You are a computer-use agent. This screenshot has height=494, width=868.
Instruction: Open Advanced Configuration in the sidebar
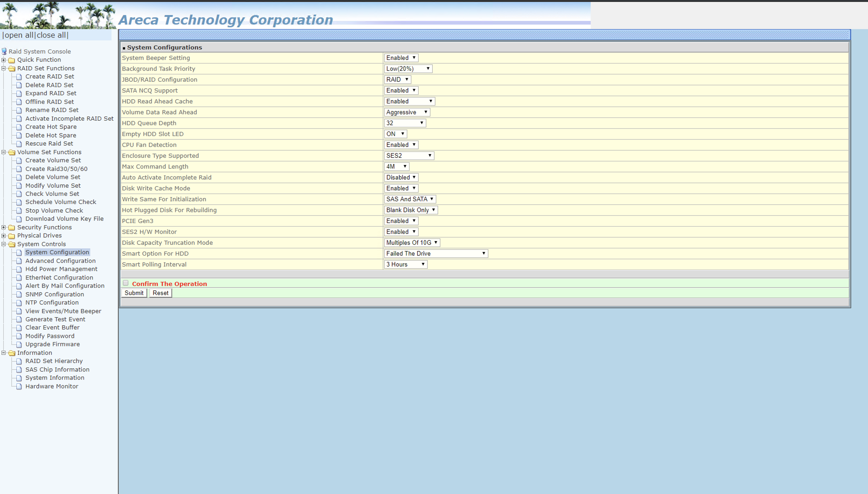[60, 261]
